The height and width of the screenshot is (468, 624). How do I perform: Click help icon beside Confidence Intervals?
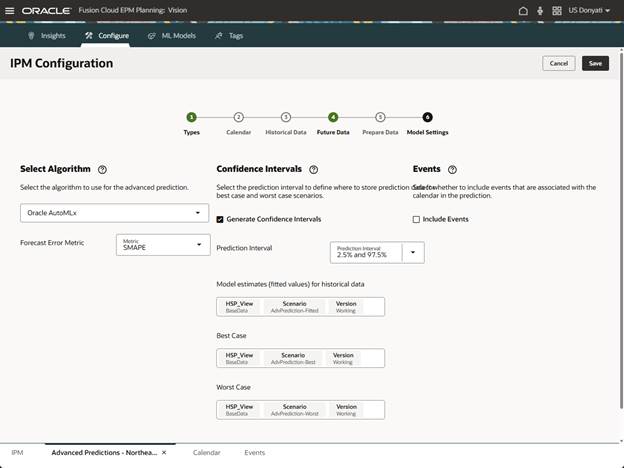(x=313, y=170)
